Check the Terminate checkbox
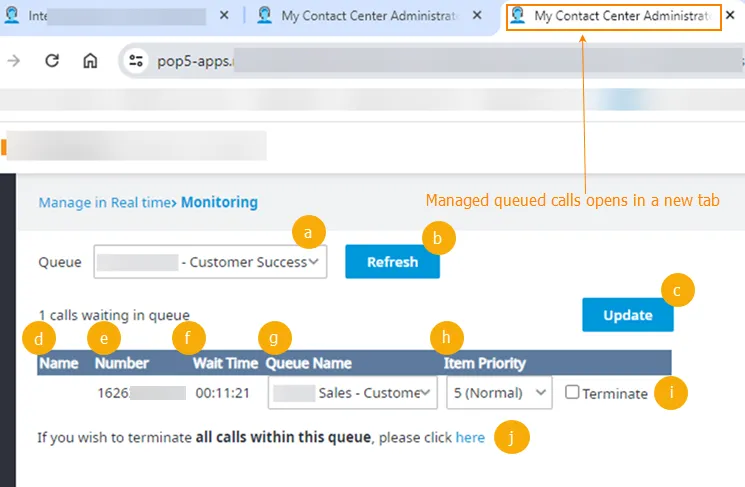The width and height of the screenshot is (745, 487). (x=572, y=392)
